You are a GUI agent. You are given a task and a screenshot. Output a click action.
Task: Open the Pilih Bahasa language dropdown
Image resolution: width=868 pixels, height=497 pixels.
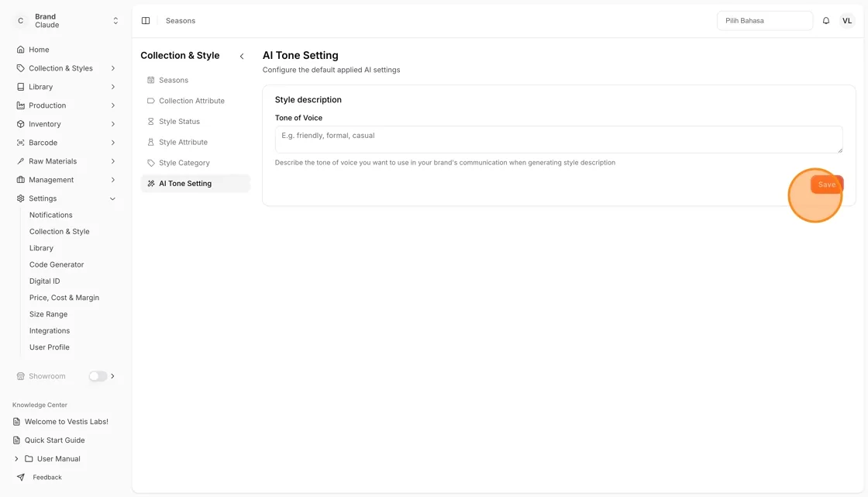(x=764, y=20)
